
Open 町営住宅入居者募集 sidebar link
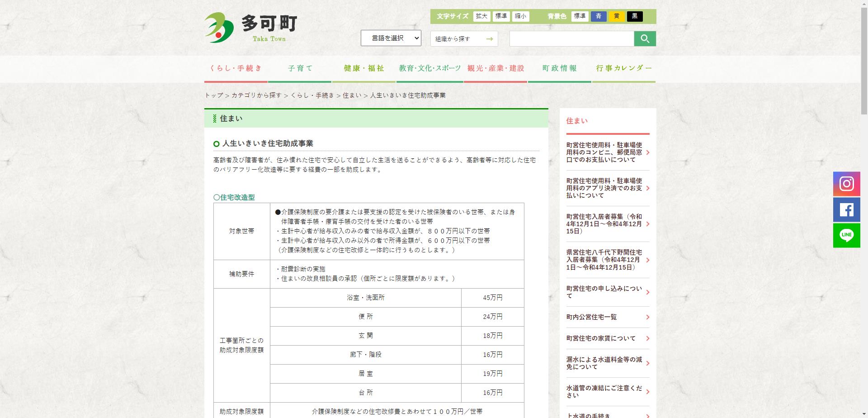[x=608, y=224]
